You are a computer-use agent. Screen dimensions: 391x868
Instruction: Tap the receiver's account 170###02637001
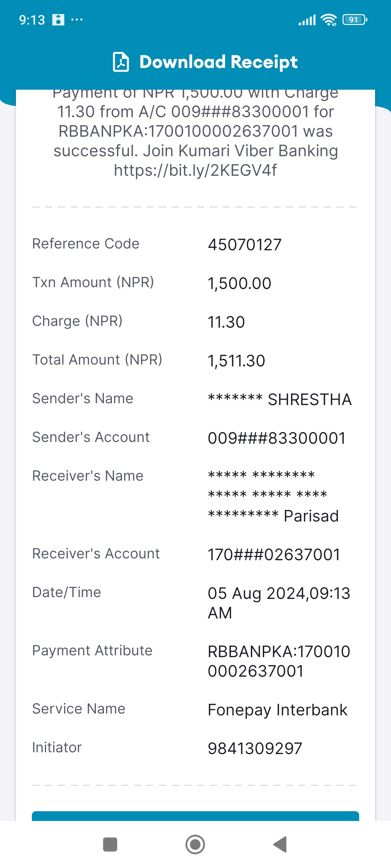(x=274, y=555)
